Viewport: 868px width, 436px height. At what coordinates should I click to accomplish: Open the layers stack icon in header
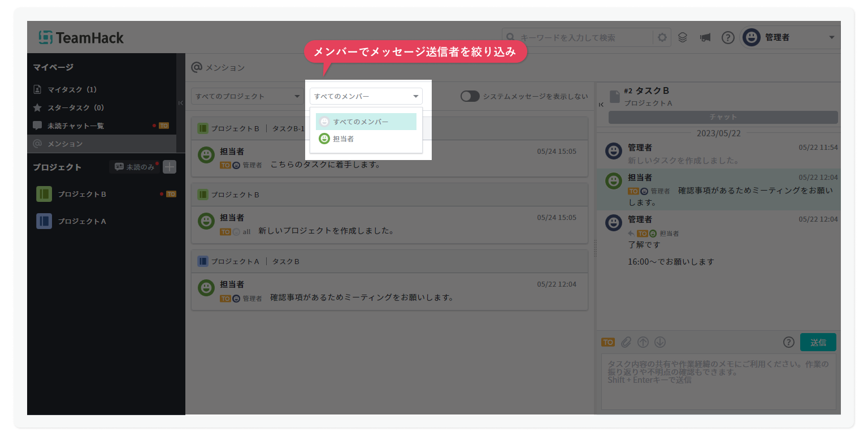[x=683, y=38]
